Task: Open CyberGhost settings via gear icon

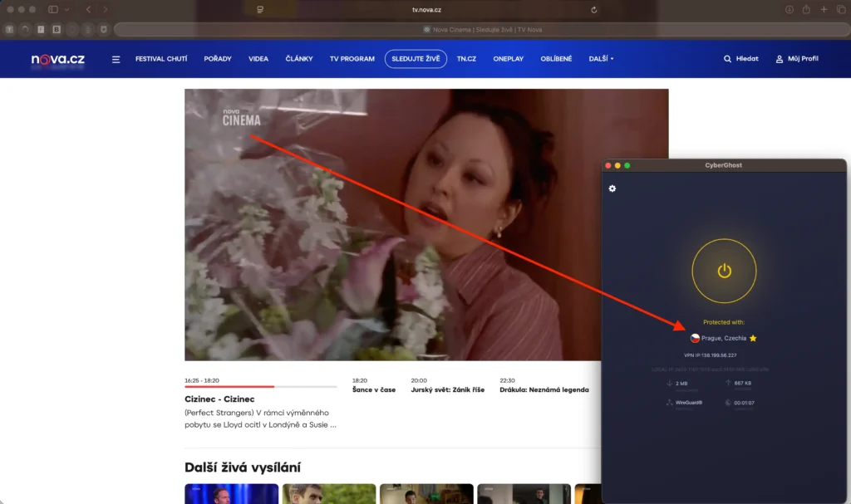Action: (x=612, y=188)
